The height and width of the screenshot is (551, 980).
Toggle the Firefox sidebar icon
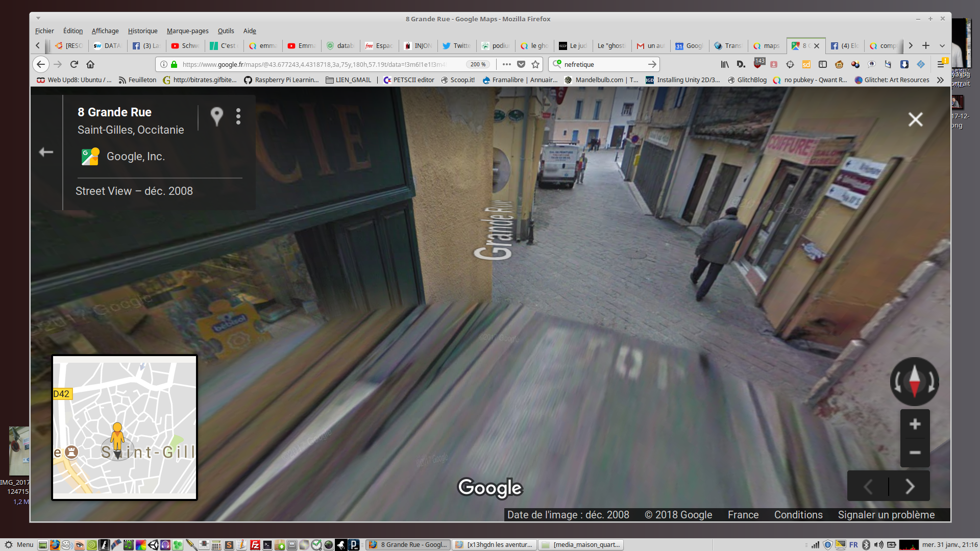pos(822,64)
